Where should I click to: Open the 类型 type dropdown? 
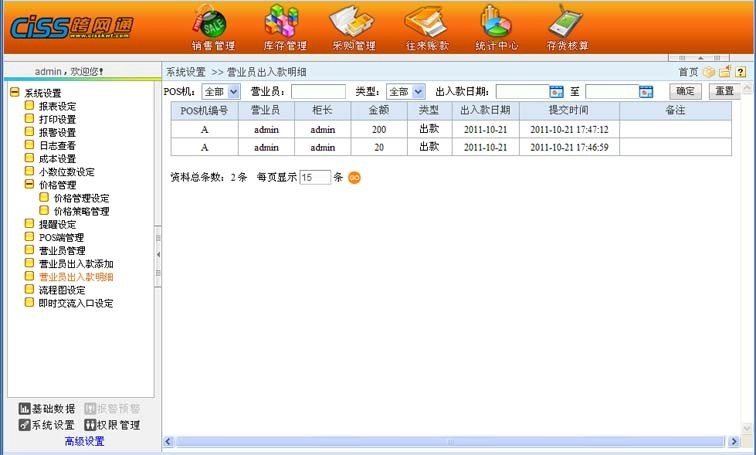pyautogui.click(x=406, y=92)
